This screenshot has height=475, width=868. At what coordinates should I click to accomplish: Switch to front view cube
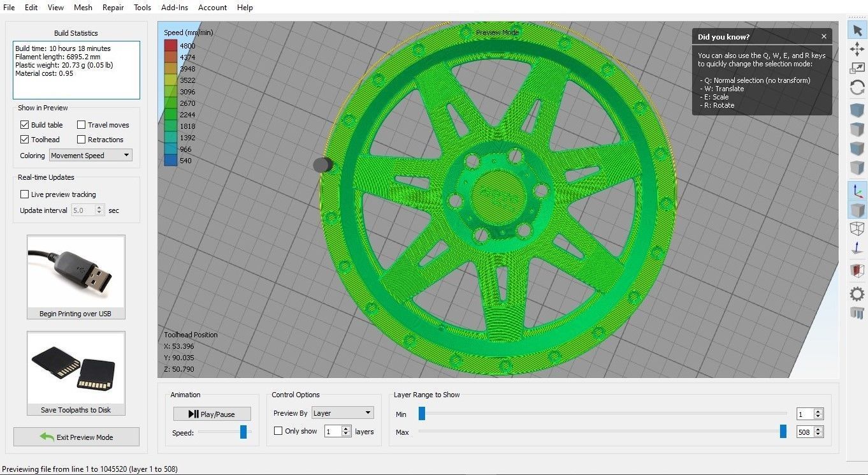pyautogui.click(x=857, y=149)
